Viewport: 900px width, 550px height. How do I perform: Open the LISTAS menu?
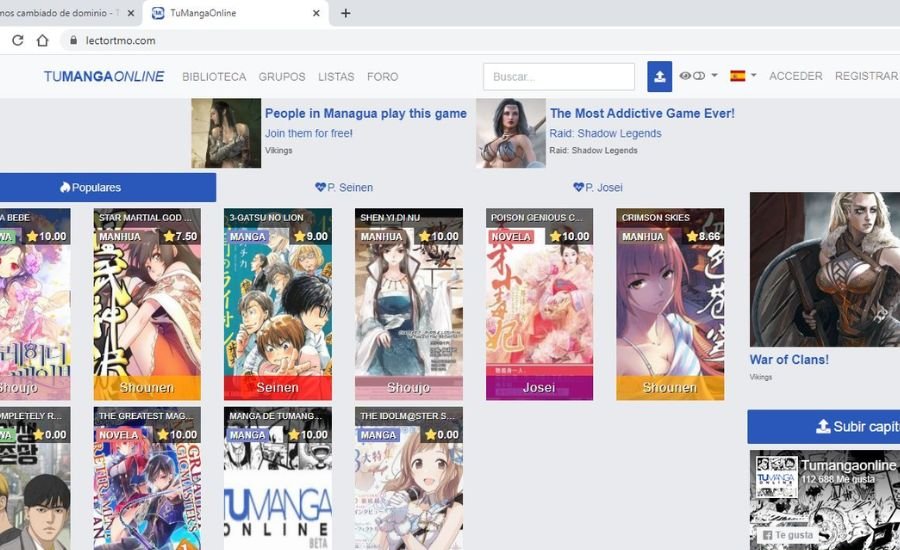336,76
